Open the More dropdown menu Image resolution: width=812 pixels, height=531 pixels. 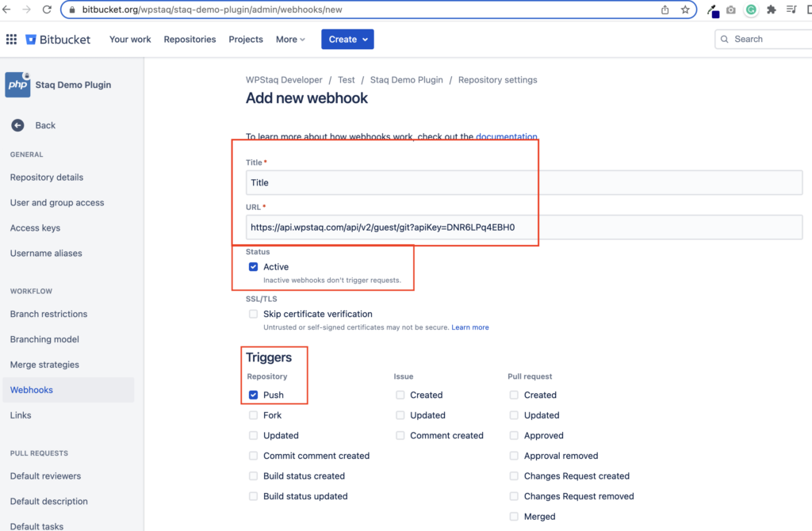click(290, 40)
